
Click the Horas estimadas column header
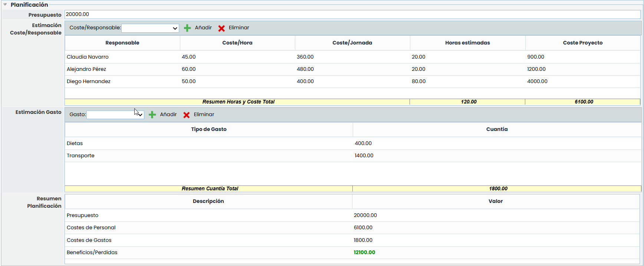pyautogui.click(x=467, y=43)
